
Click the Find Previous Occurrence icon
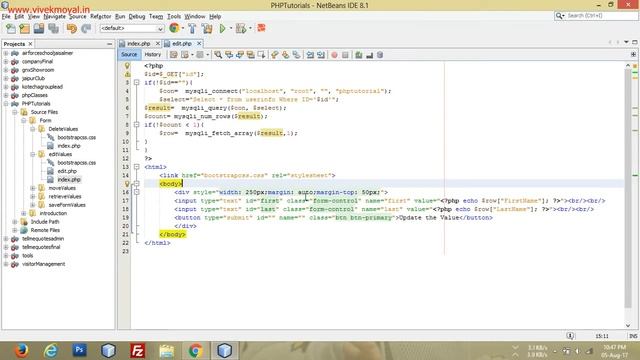229,55
